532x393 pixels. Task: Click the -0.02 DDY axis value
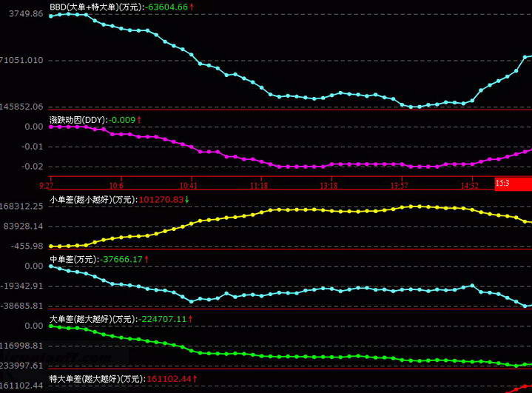33,167
